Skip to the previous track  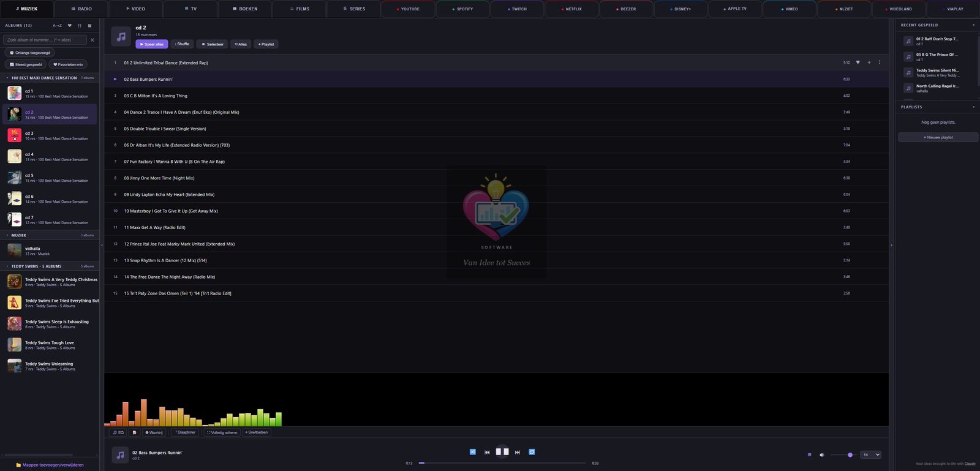[x=487, y=452]
